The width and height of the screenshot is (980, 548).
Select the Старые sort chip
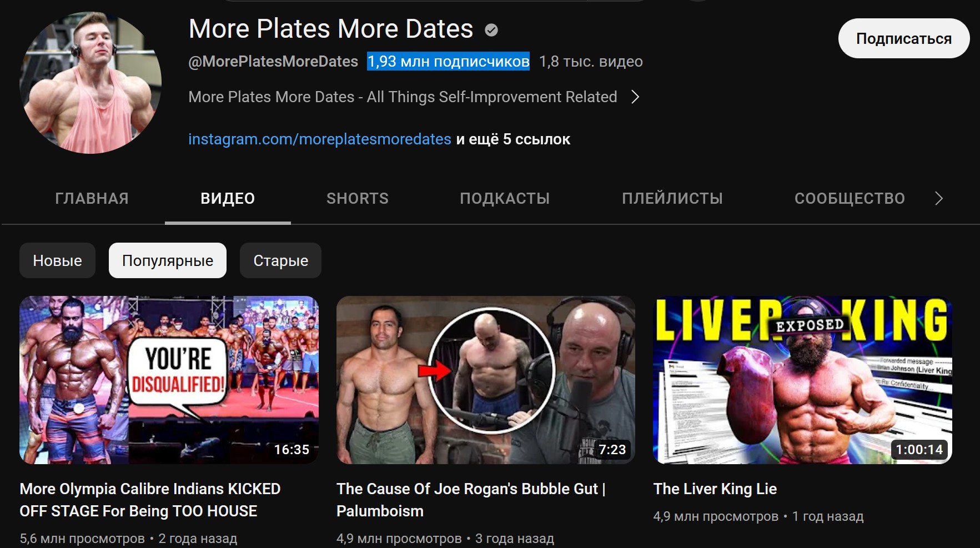pyautogui.click(x=280, y=260)
